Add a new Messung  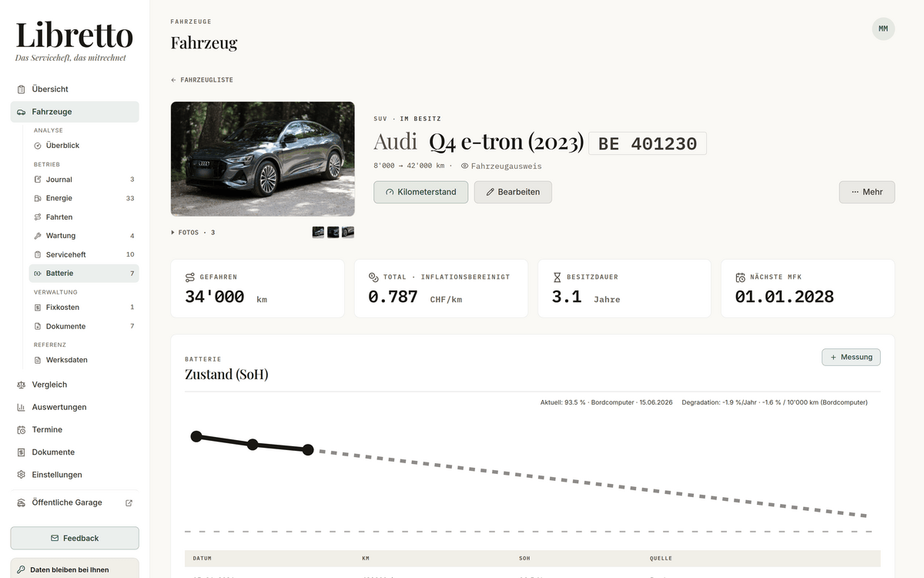click(x=851, y=357)
